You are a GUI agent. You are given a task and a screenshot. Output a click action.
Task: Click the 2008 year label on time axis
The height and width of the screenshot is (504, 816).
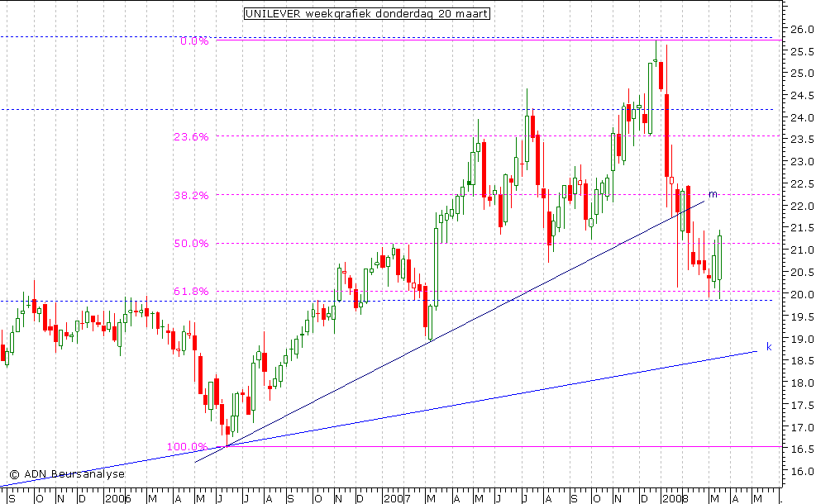pos(675,499)
